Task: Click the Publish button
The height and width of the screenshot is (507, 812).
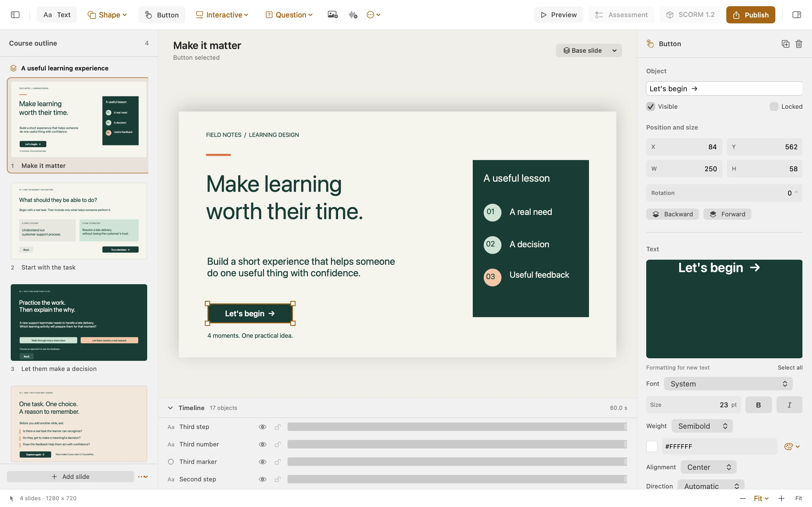Action: click(x=751, y=15)
